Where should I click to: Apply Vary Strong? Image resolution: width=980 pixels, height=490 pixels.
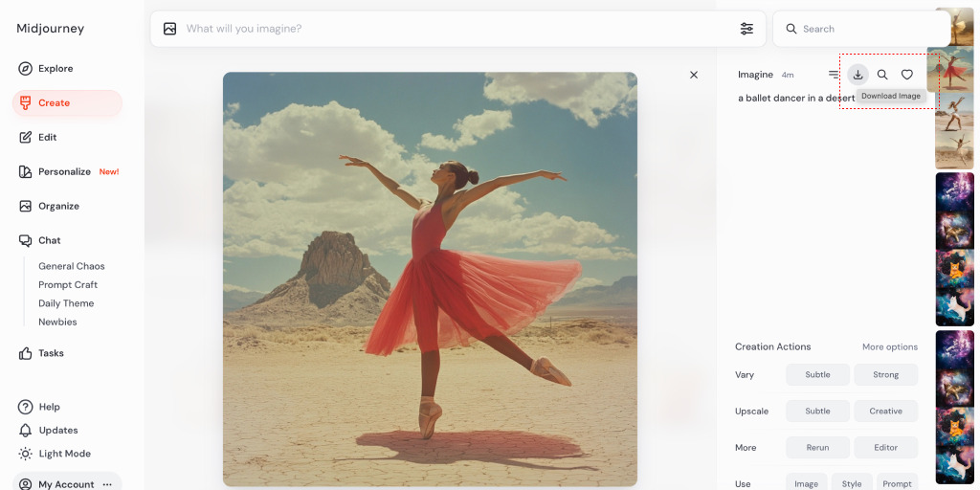point(885,375)
